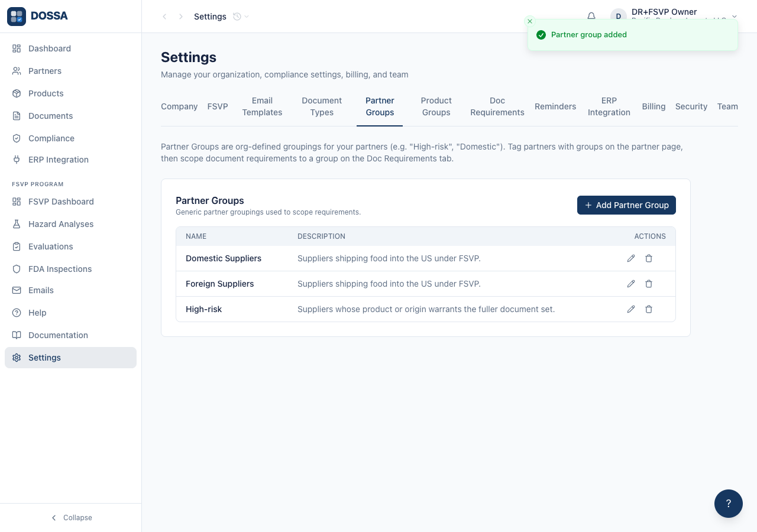Delete the Domestic Suppliers group
This screenshot has width=757, height=532.
[649, 258]
